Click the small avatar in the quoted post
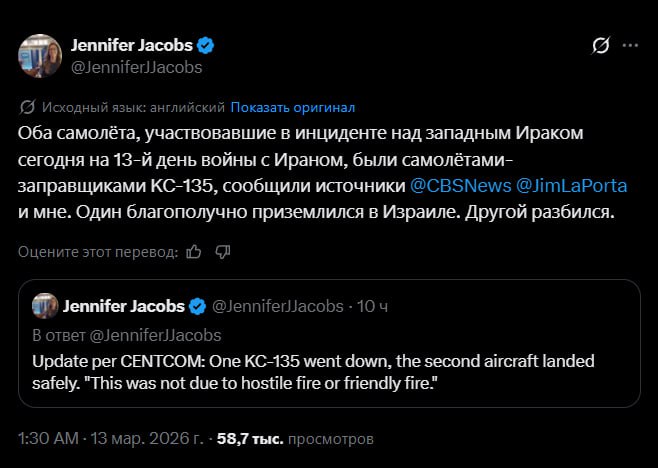The height and width of the screenshot is (468, 658). click(44, 306)
